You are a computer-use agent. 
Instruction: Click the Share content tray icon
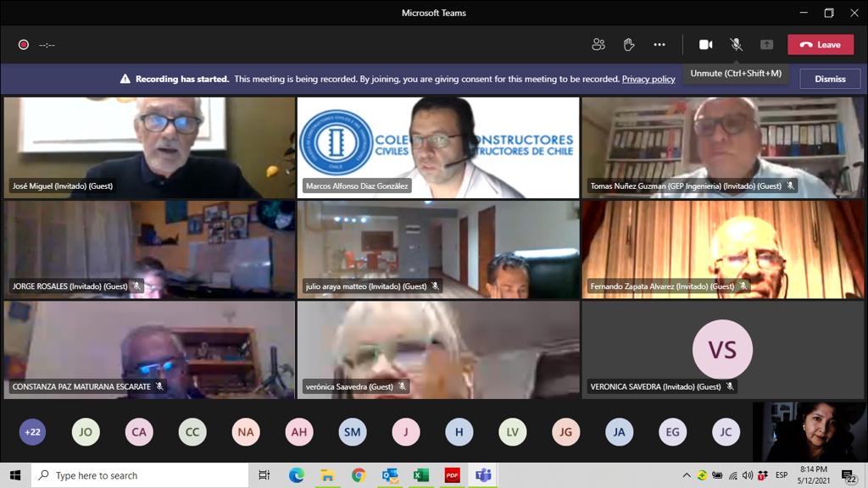(x=766, y=44)
